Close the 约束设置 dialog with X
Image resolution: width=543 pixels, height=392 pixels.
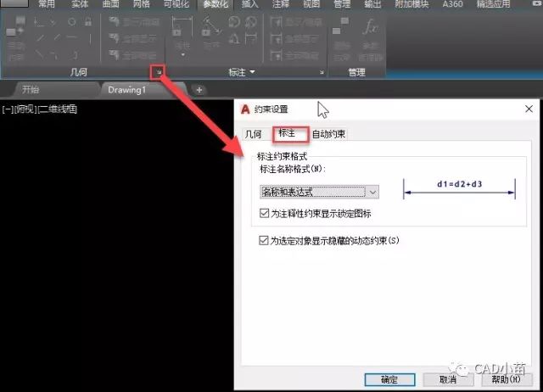click(x=528, y=109)
